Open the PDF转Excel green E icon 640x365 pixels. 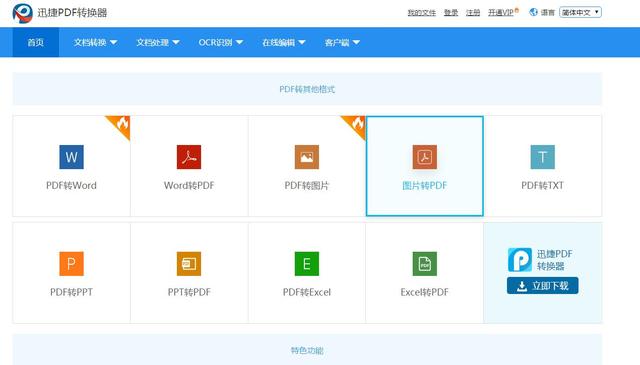click(307, 264)
